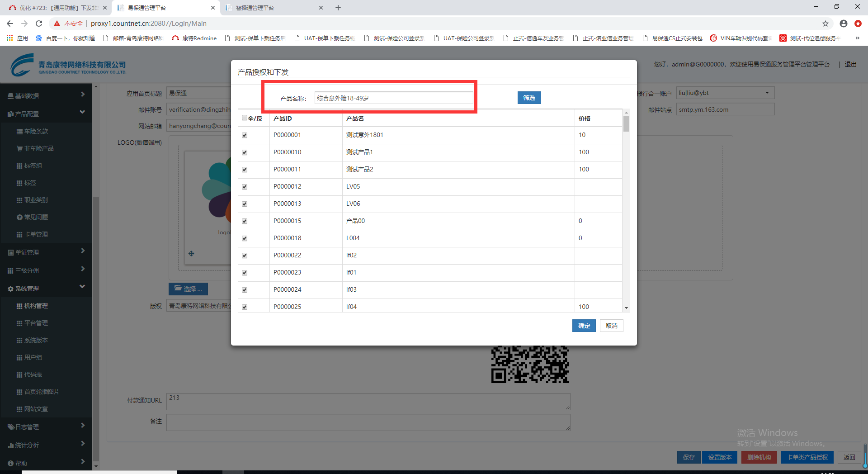Uncheck product P0000015 checkbox

(245, 221)
